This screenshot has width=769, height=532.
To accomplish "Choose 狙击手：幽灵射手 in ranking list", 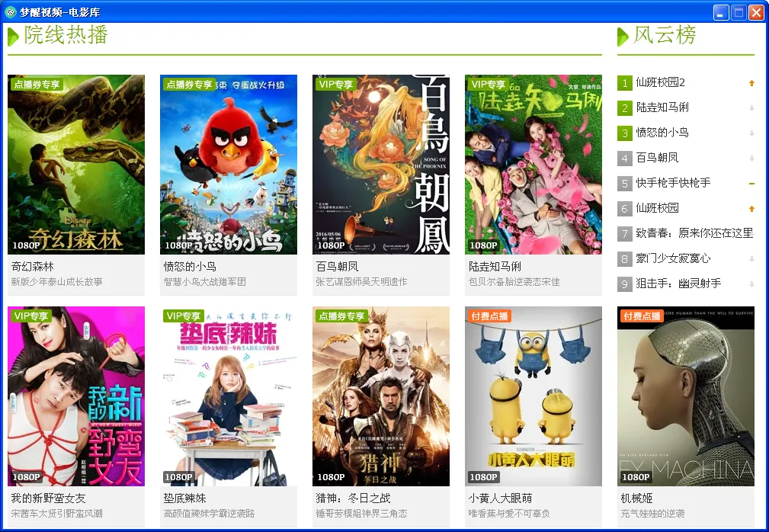I will (x=678, y=284).
